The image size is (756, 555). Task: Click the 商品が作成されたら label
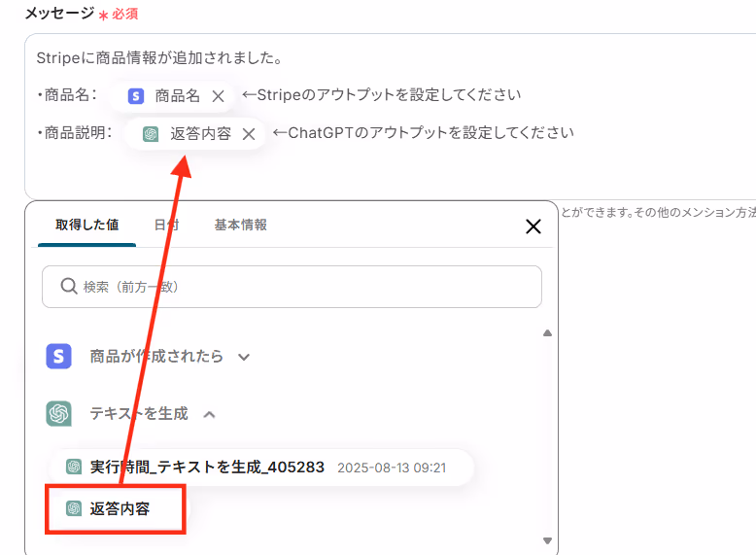tap(156, 357)
